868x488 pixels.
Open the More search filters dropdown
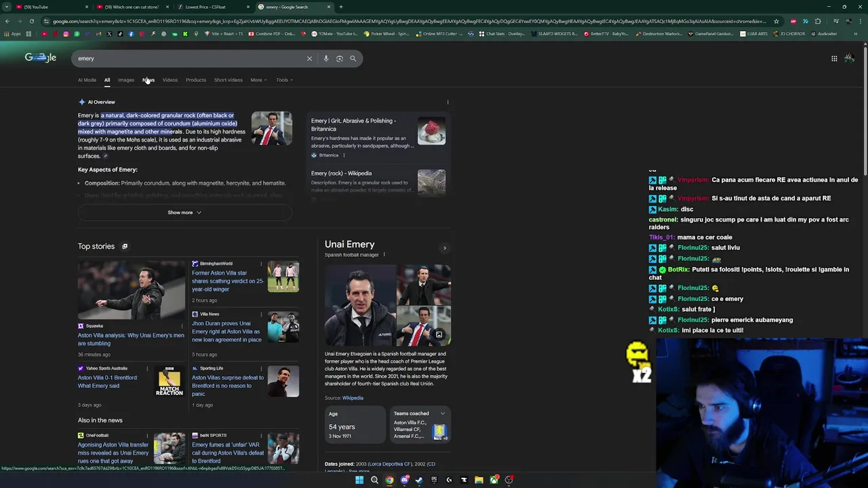tap(258, 80)
